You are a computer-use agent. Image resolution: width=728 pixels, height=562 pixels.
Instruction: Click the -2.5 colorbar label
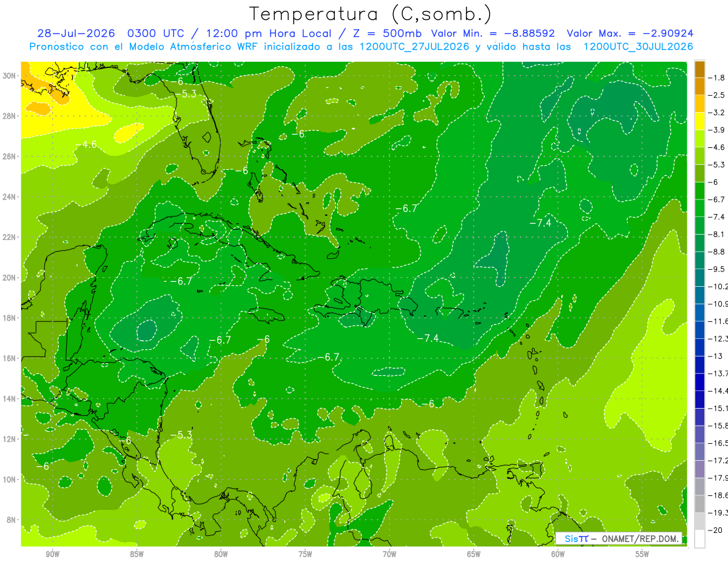(x=717, y=95)
